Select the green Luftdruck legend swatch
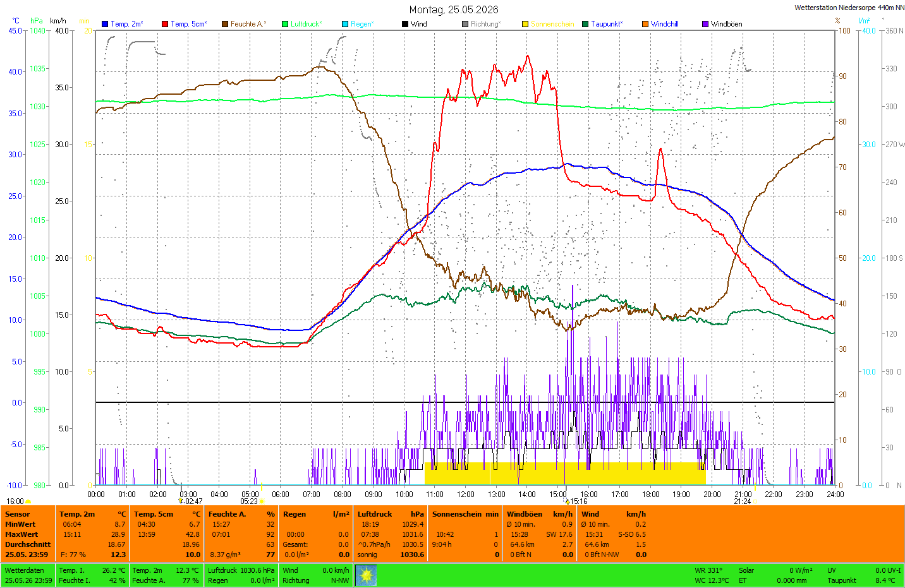The width and height of the screenshot is (905, 588). (285, 24)
